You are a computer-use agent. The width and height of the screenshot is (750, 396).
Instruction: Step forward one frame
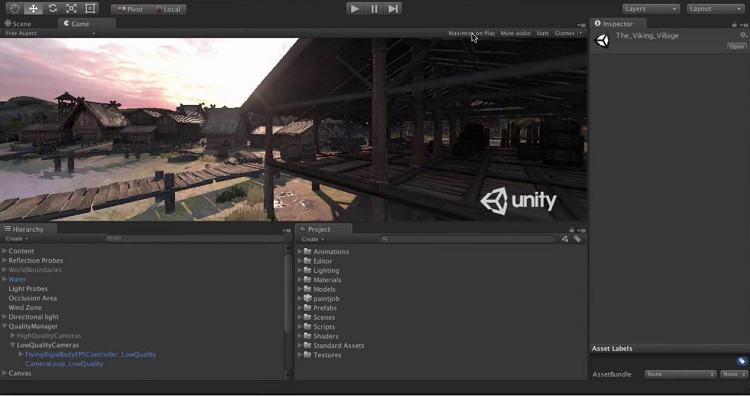pyautogui.click(x=393, y=9)
